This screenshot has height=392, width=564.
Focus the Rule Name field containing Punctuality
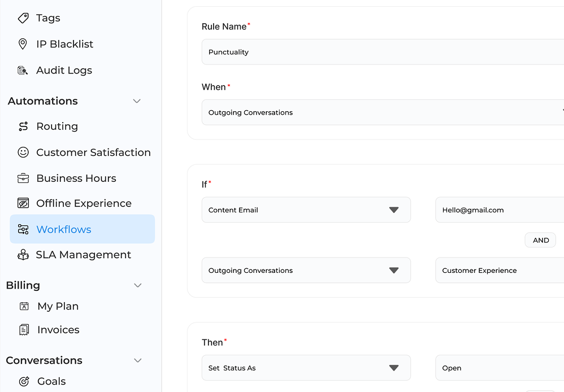(x=383, y=52)
